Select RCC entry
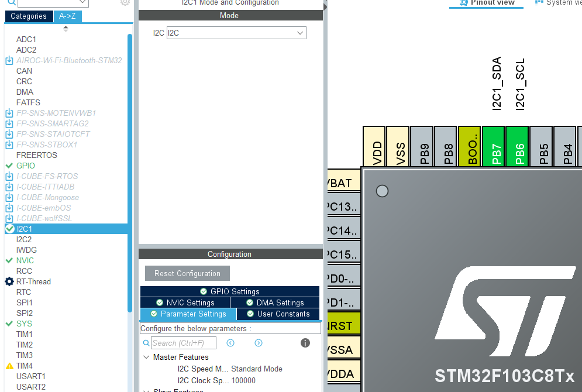Image resolution: width=582 pixels, height=392 pixels. pos(24,271)
